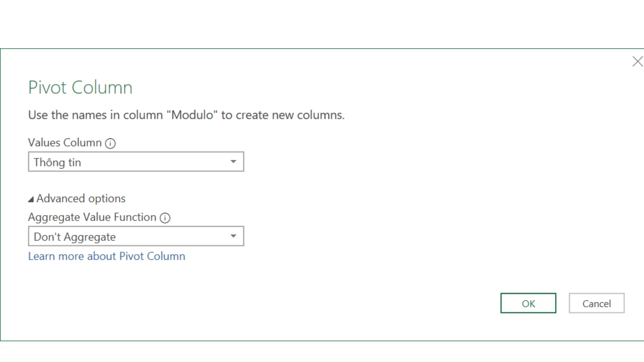Close the dialog with the X button
The image size is (644, 362).
click(637, 62)
